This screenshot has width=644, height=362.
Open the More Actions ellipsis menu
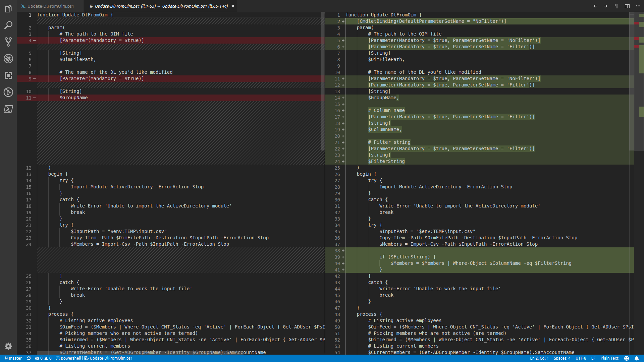(638, 6)
